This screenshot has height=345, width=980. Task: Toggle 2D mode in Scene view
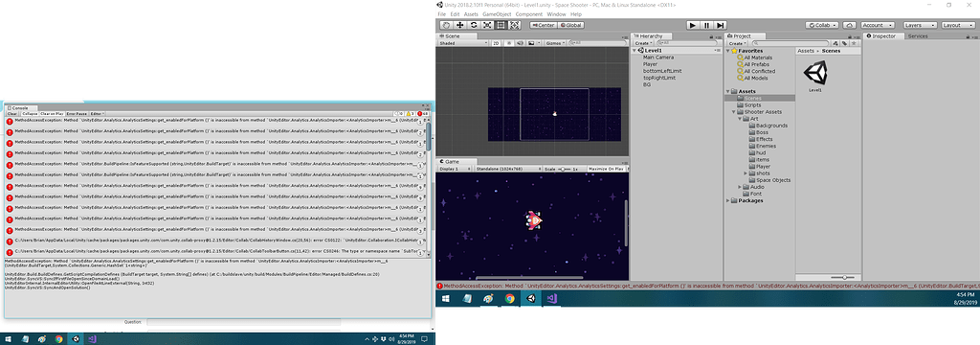coord(496,43)
